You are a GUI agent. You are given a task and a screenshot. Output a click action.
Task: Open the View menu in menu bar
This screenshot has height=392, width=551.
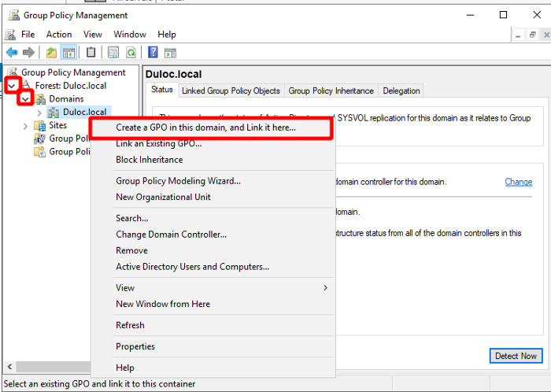tap(93, 35)
